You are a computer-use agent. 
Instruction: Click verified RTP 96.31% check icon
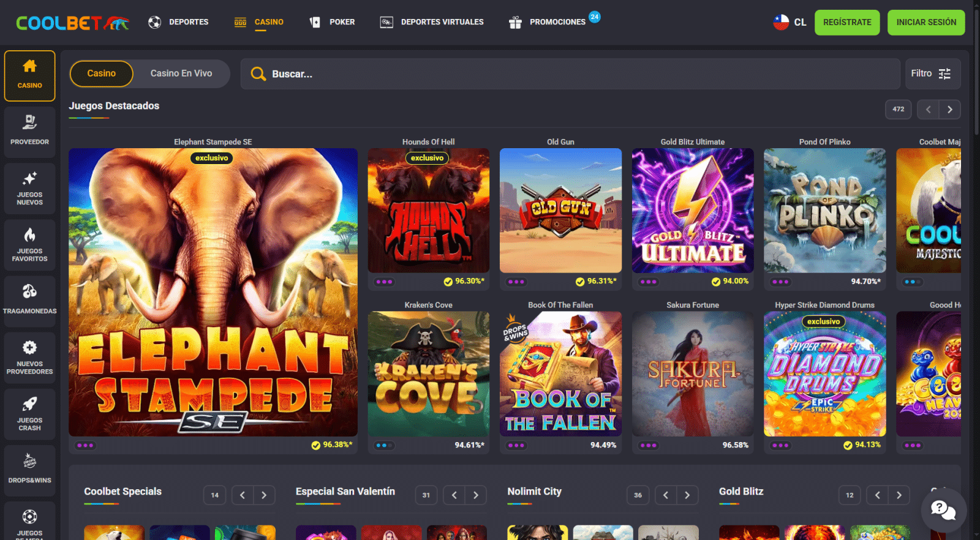click(x=580, y=282)
